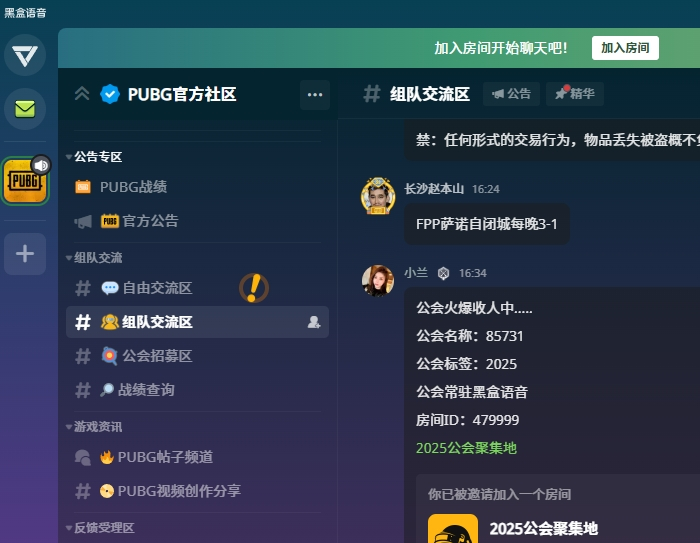Open the three-dot more options menu
700x543 pixels.
pos(315,95)
